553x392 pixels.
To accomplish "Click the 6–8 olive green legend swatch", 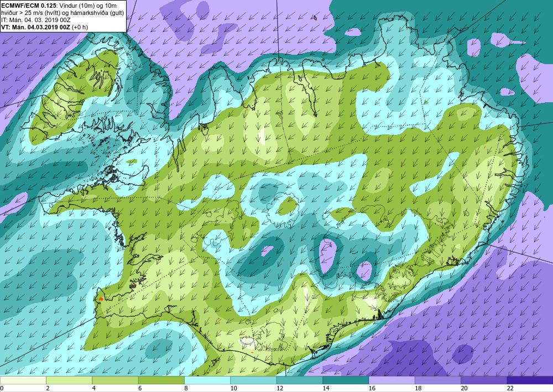I will (x=161, y=380).
